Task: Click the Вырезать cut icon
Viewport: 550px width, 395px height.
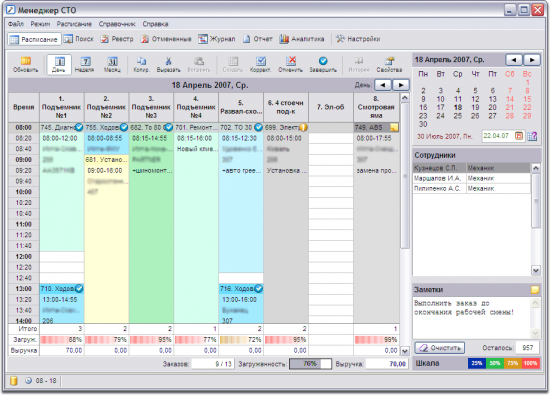Action: (x=168, y=65)
